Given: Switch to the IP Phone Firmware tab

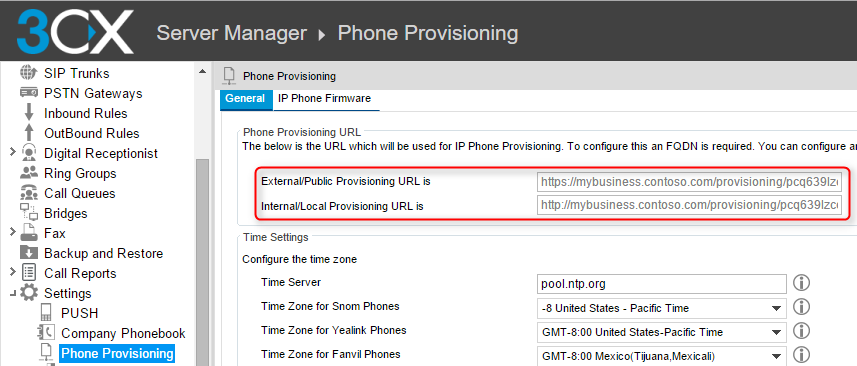Looking at the screenshot, I should (324, 98).
